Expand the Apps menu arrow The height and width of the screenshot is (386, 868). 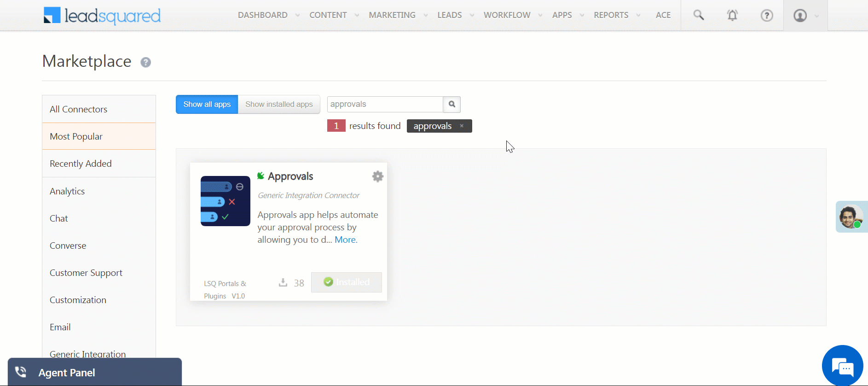tap(582, 15)
